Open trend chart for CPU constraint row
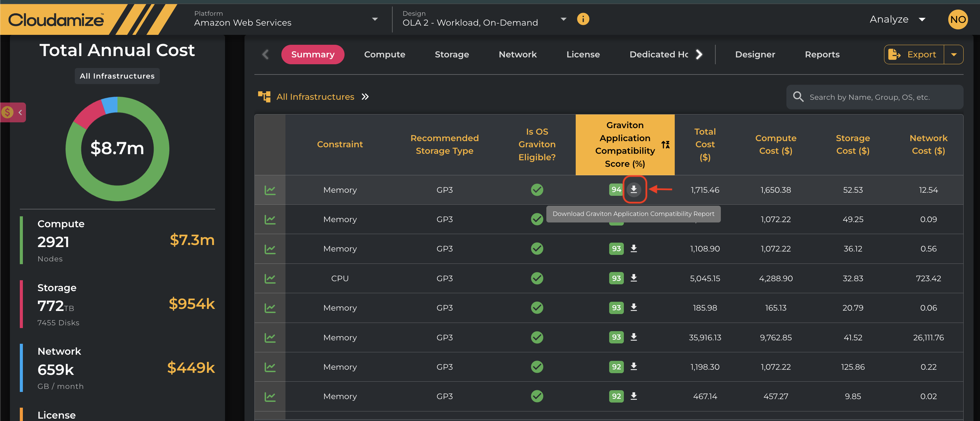Screen dimensions: 980x421 click(x=270, y=278)
